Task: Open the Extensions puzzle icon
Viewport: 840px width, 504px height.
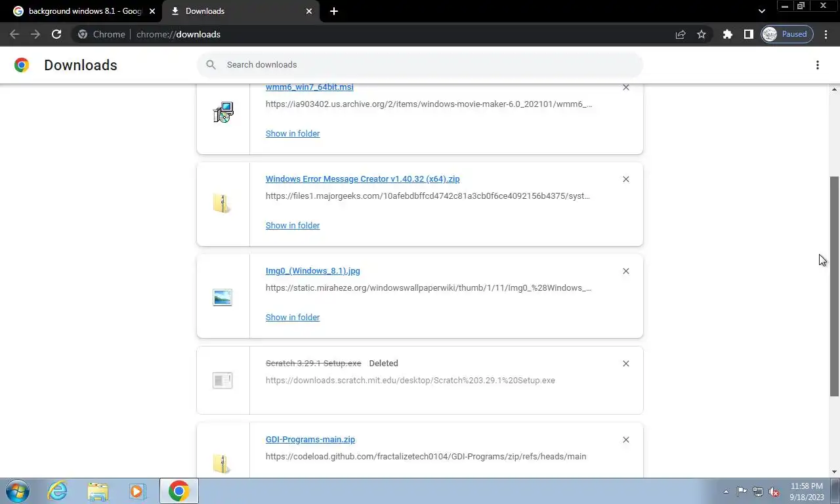Action: pyautogui.click(x=727, y=34)
